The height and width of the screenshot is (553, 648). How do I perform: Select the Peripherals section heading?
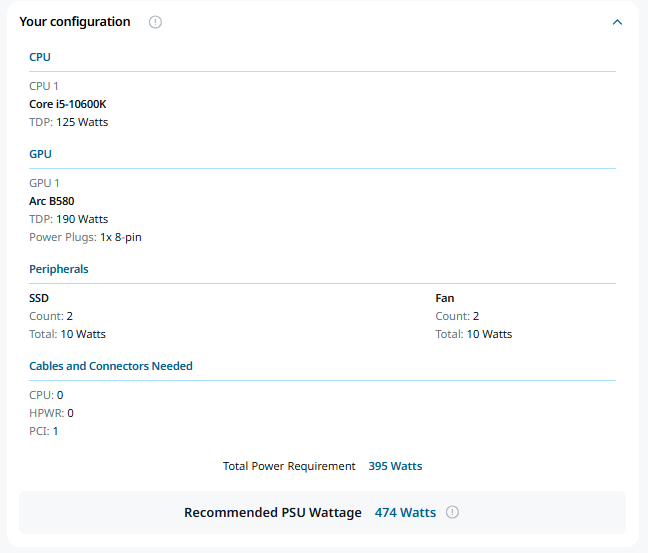[x=59, y=269]
